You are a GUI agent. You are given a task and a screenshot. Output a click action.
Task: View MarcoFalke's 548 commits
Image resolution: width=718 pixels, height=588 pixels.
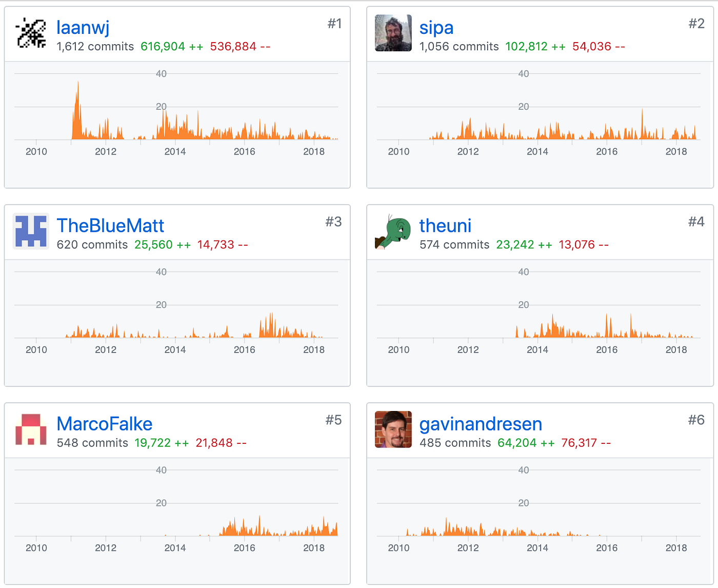[x=92, y=443]
